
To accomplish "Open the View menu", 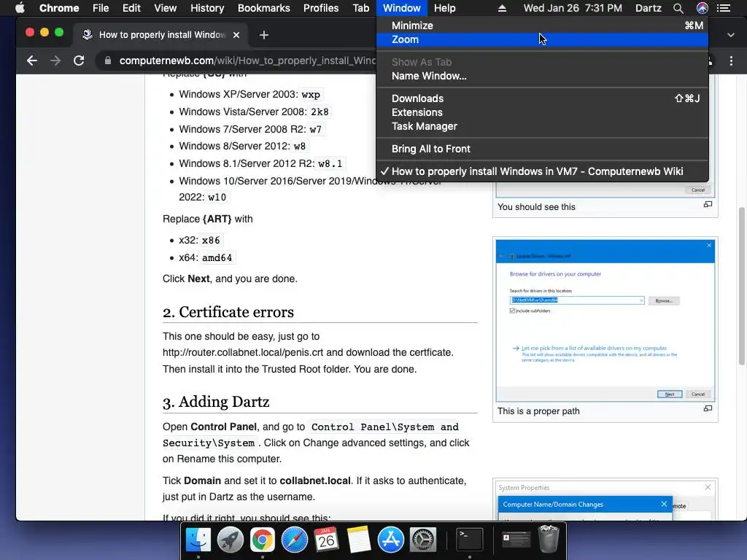I will (x=166, y=8).
